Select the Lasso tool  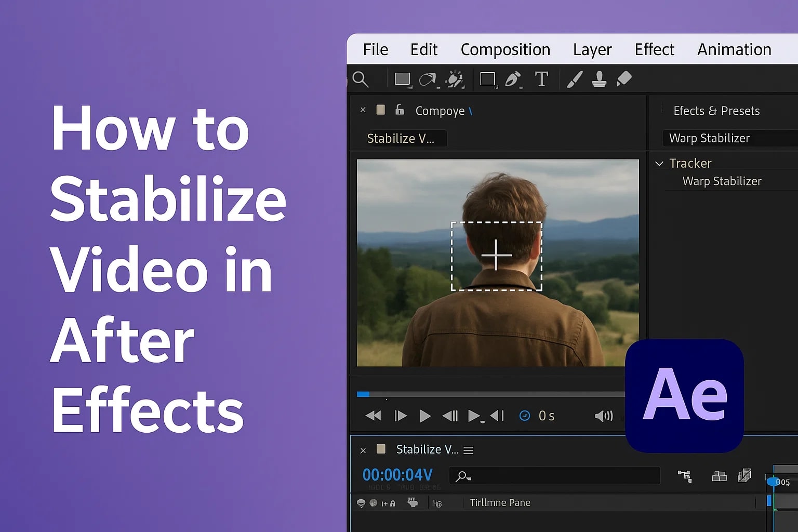click(428, 79)
